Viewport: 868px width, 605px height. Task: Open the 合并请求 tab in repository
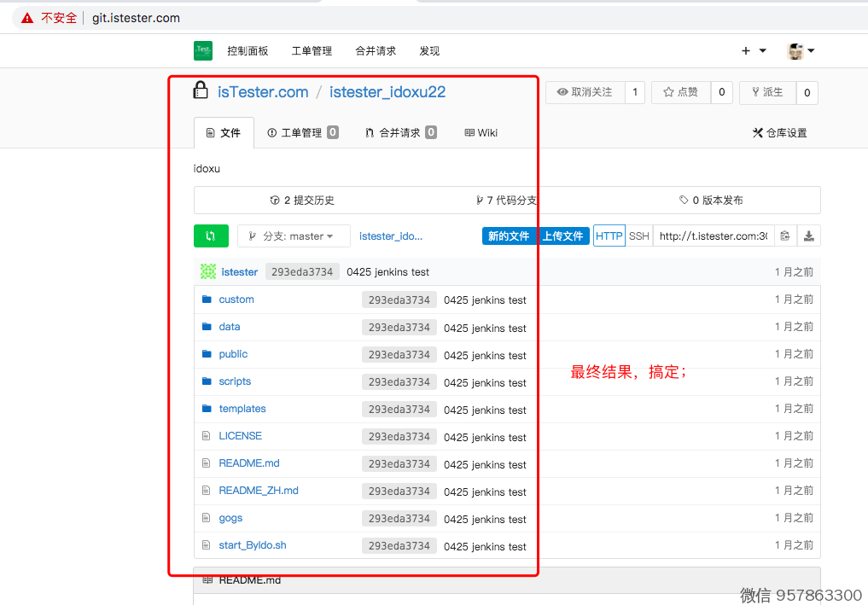point(399,133)
